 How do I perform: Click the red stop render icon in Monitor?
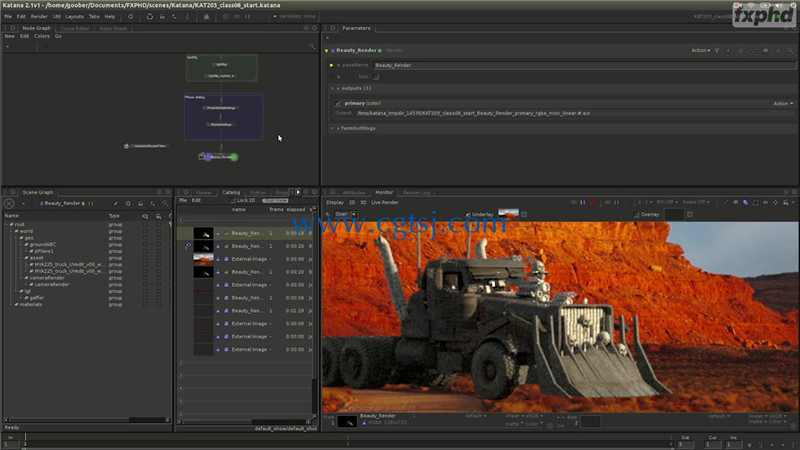[x=593, y=203]
